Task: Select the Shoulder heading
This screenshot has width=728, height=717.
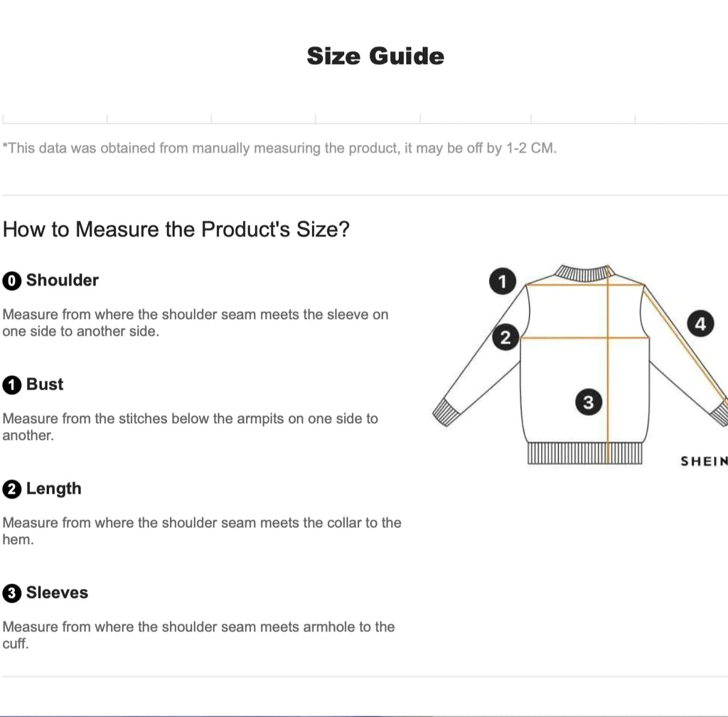Action: [63, 280]
